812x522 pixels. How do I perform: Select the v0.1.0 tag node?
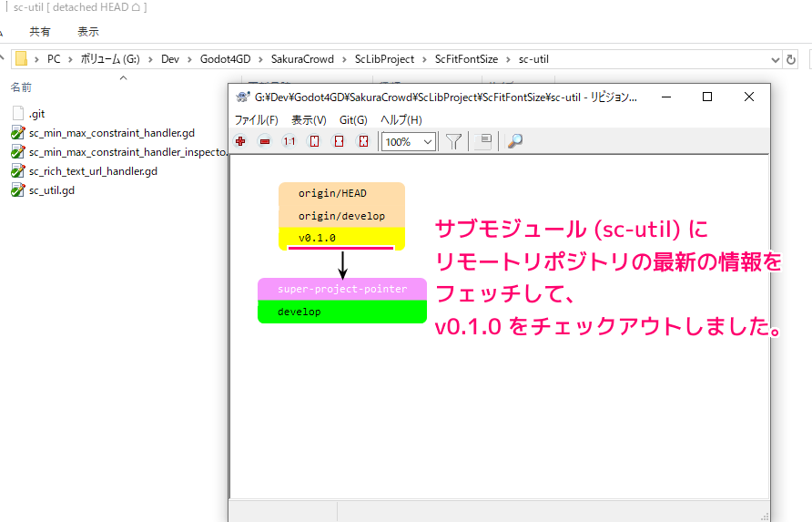(340, 238)
